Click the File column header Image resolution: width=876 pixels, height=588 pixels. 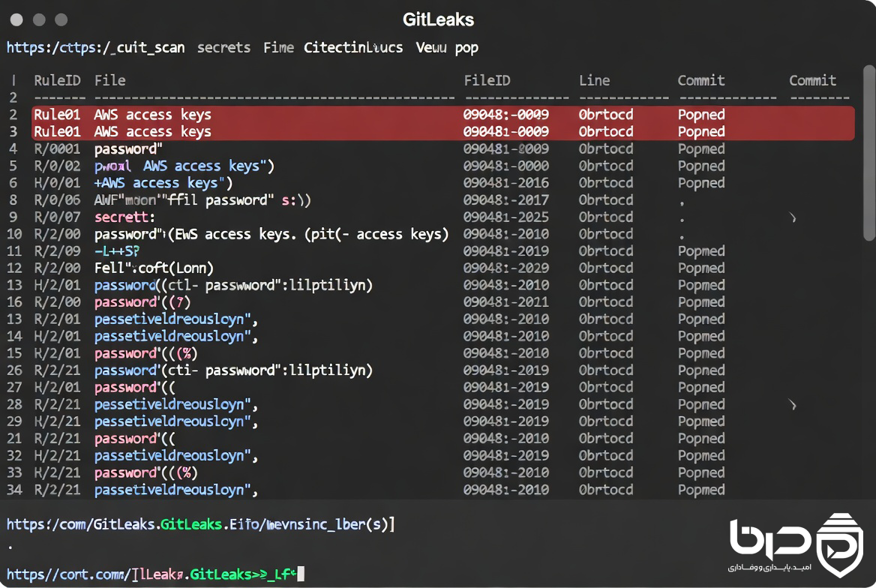tap(109, 80)
